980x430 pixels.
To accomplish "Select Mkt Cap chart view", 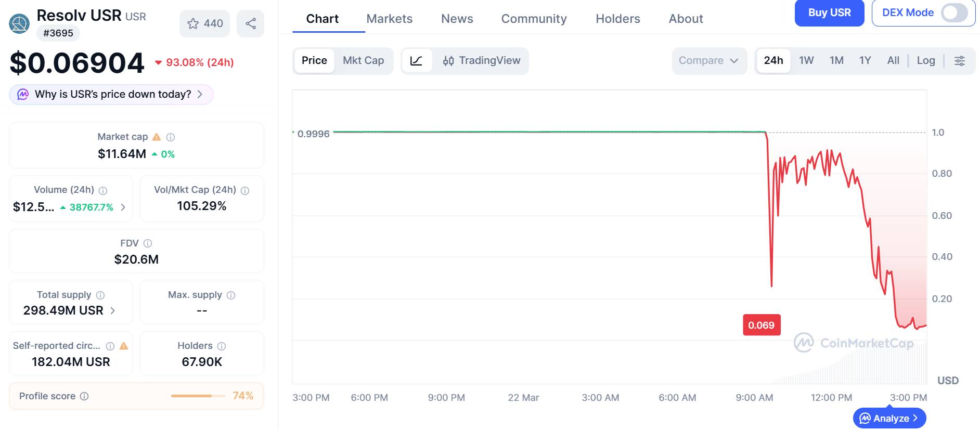I will click(x=364, y=61).
